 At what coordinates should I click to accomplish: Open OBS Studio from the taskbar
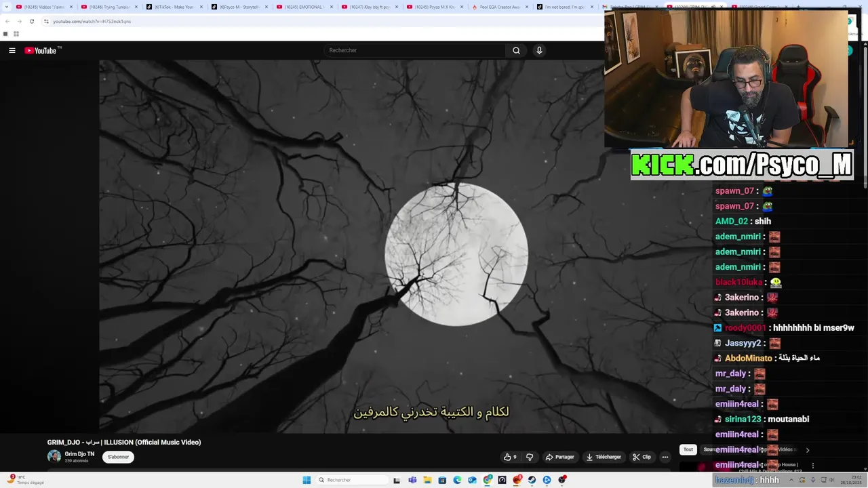pos(562,480)
